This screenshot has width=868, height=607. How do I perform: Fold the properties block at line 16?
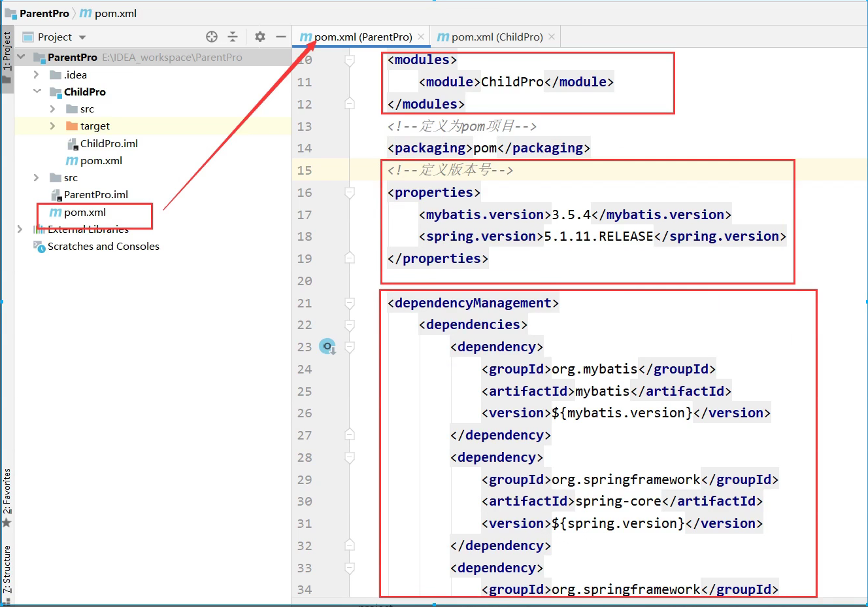tap(350, 192)
